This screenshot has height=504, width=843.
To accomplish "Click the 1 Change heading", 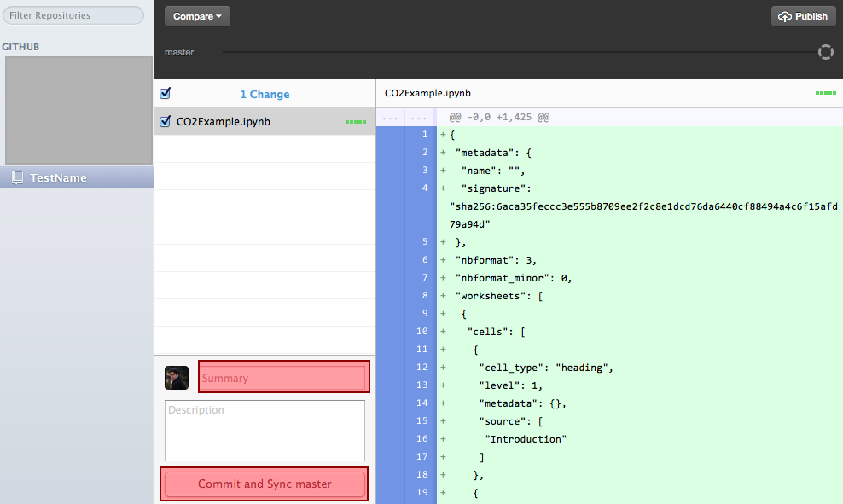I will (265, 93).
